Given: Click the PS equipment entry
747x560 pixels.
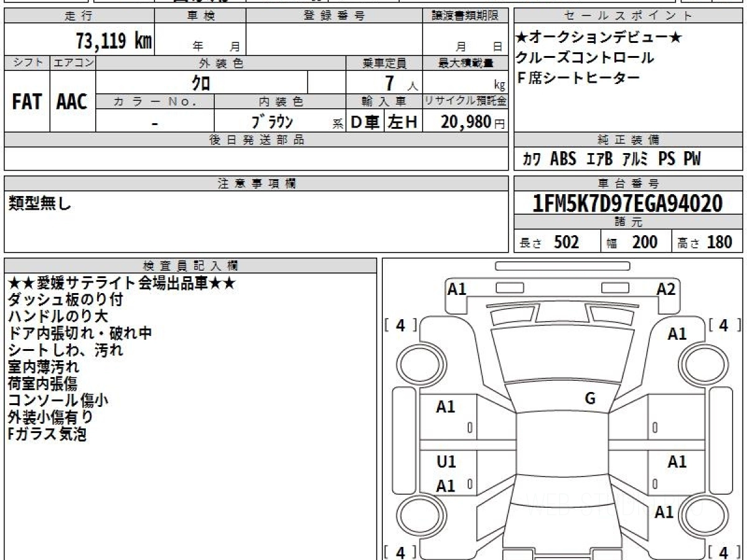Looking at the screenshot, I should coord(667,159).
